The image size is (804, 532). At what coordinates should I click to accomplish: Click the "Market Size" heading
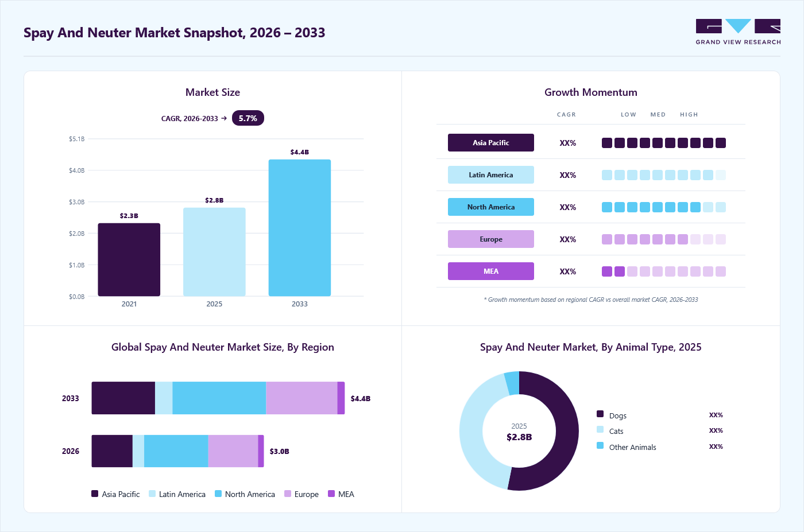212,92
